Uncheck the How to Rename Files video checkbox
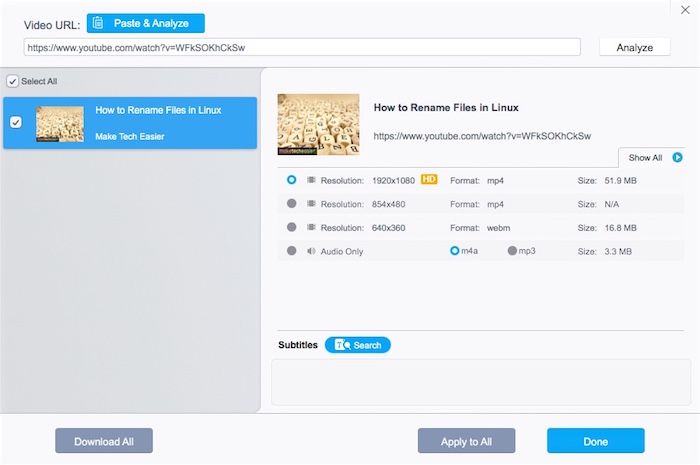 click(16, 122)
